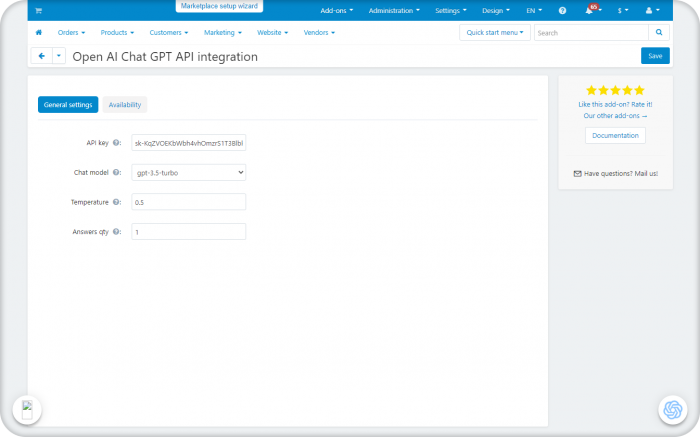Click Marketplace setup wizard
The height and width of the screenshot is (437, 700).
pos(219,6)
